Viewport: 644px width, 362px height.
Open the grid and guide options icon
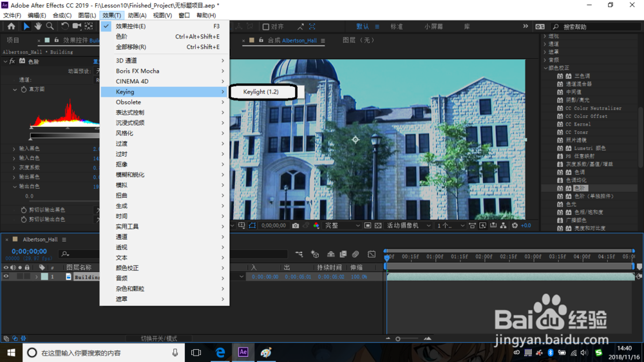[241, 225]
